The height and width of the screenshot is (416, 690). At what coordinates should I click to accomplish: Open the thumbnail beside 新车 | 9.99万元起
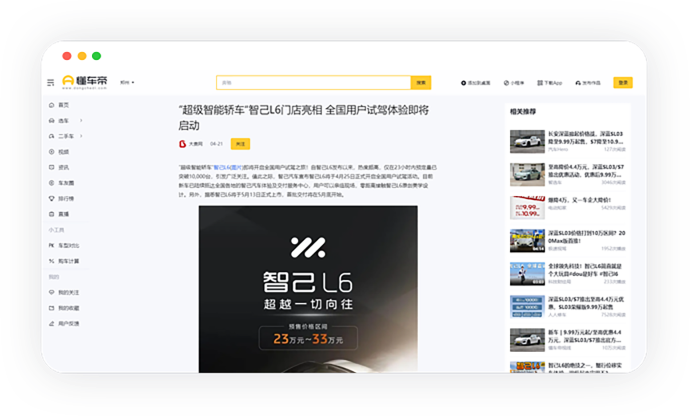[x=527, y=340]
